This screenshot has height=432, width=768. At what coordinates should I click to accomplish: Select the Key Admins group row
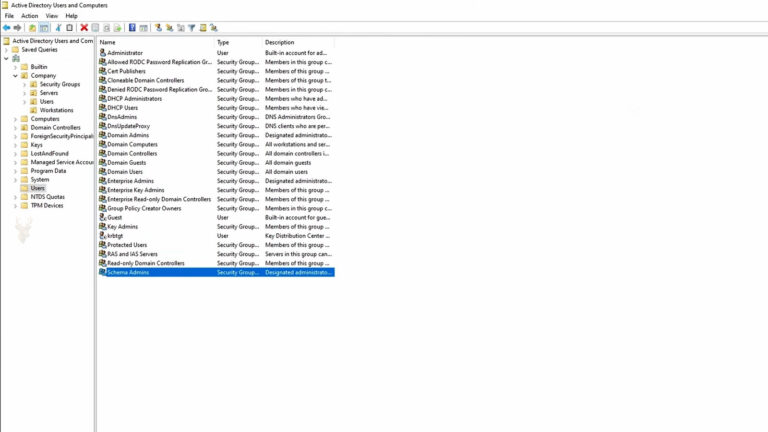[x=216, y=226]
